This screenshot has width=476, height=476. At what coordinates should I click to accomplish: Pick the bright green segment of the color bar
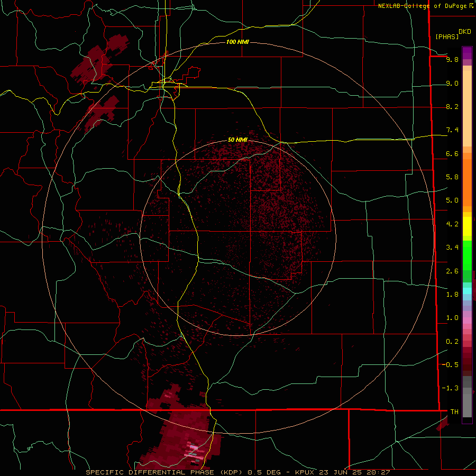click(467, 256)
